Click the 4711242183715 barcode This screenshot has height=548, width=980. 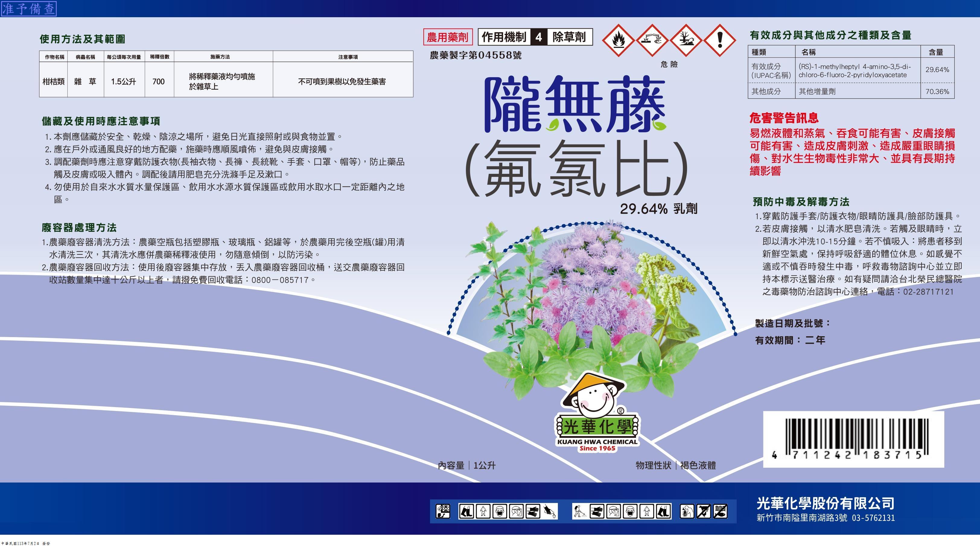(853, 439)
